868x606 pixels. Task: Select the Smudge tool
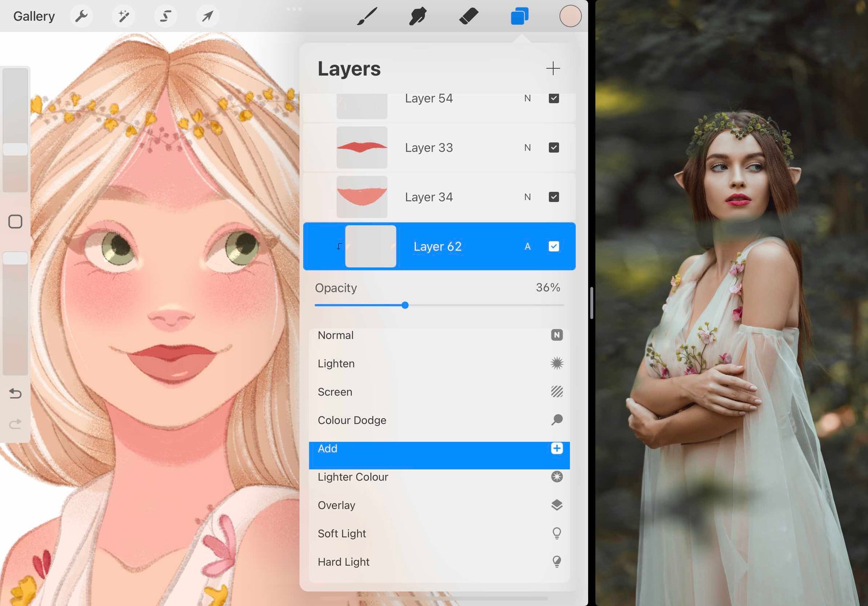(x=418, y=16)
